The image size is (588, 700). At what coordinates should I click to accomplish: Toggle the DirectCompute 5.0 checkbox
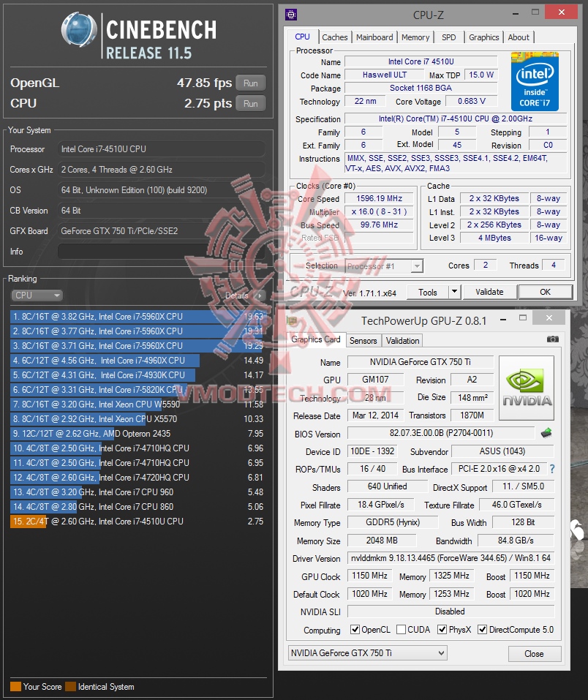tap(482, 630)
